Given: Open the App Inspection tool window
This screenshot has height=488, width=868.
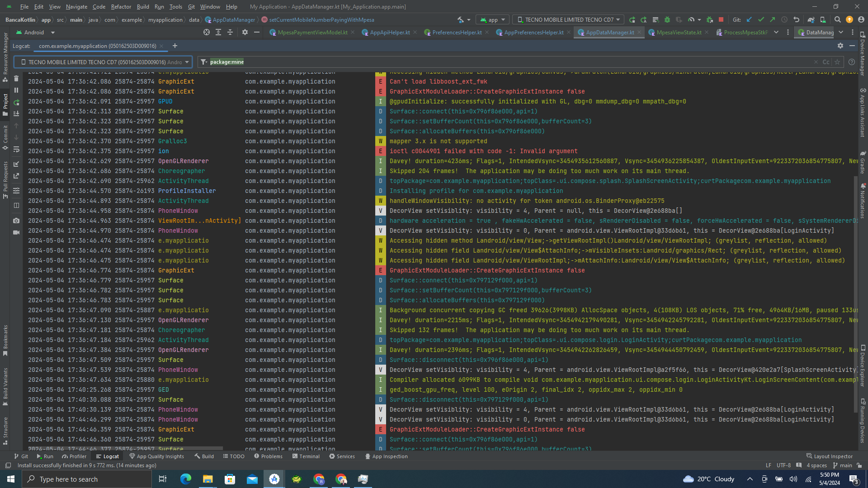Looking at the screenshot, I should (386, 456).
